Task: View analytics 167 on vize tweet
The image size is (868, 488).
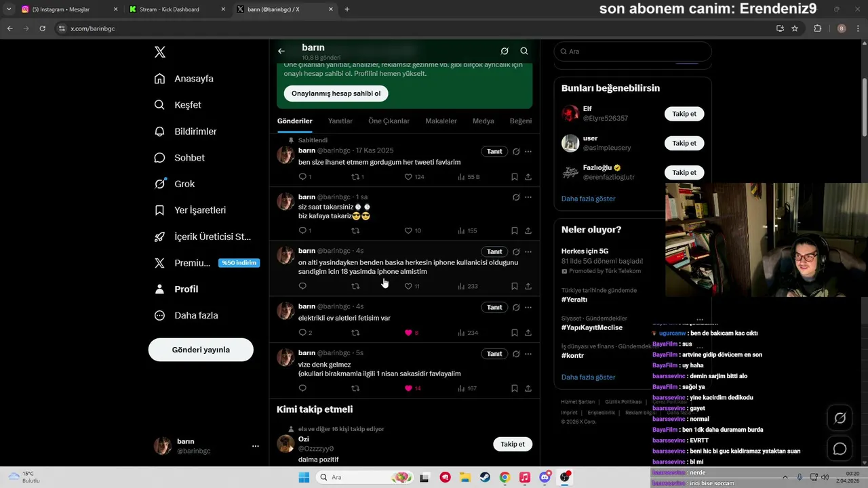Action: coord(467,388)
